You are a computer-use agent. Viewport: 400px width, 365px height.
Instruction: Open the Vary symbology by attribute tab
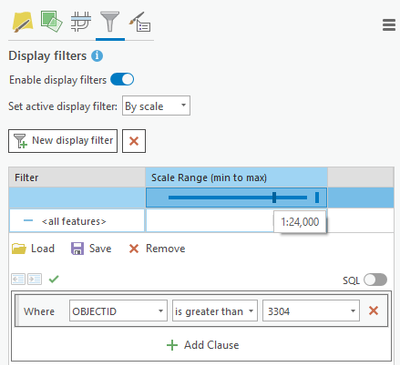click(x=51, y=21)
